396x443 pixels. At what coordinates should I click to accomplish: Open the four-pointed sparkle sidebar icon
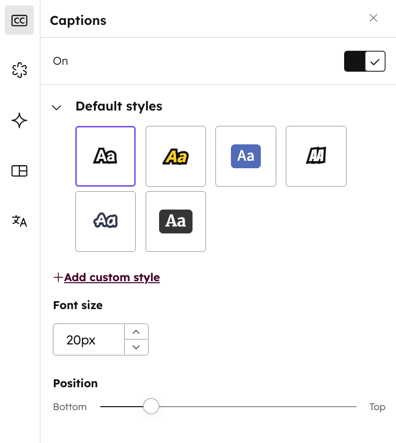tap(19, 120)
